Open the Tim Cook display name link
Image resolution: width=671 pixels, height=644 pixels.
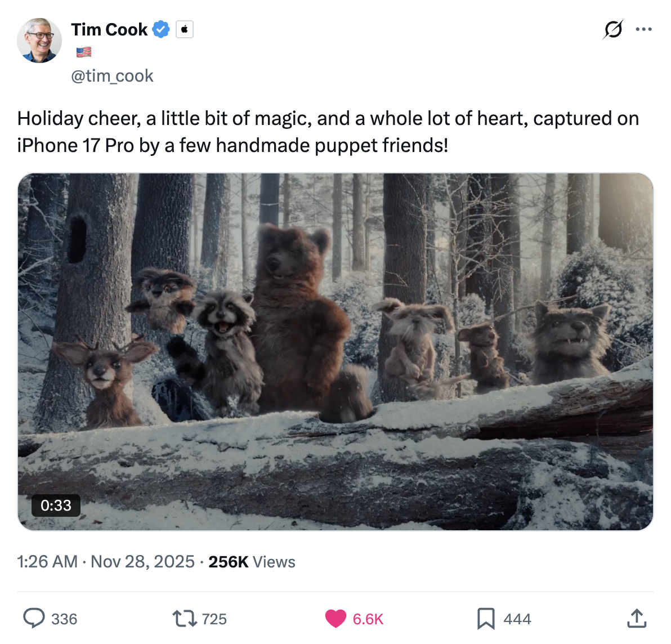(x=109, y=29)
